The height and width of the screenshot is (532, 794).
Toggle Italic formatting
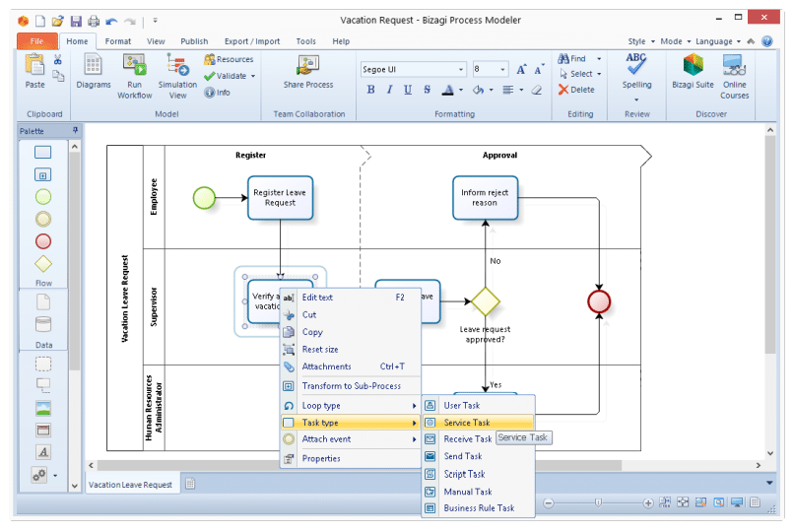click(389, 90)
